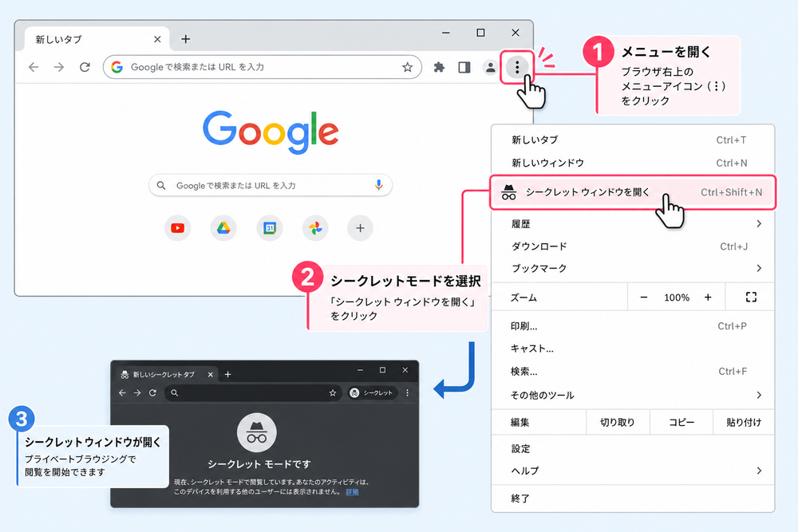Select 新しいウィンドウ in the menu
The height and width of the screenshot is (532, 798).
(633, 163)
